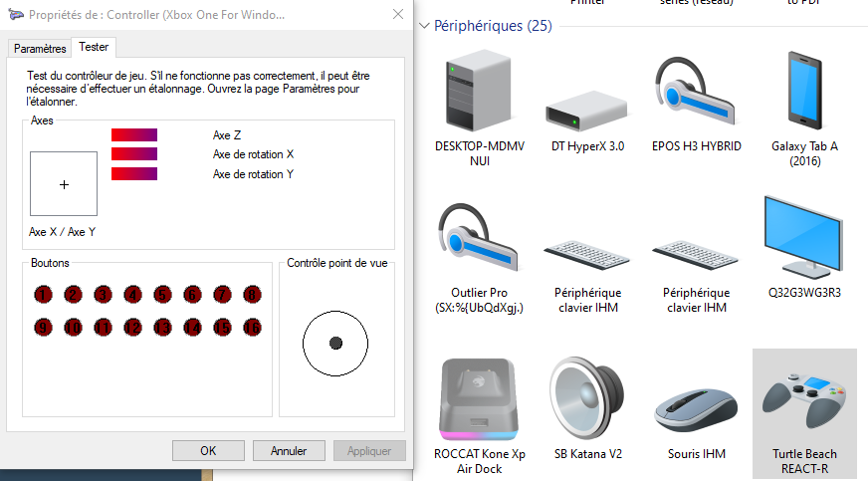Collapse the Périphériques (25) group chevron
This screenshot has width=868, height=481.
pyautogui.click(x=425, y=26)
